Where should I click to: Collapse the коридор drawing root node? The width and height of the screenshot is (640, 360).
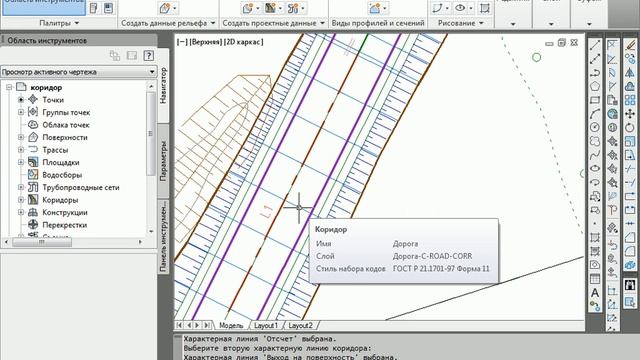[x=9, y=87]
